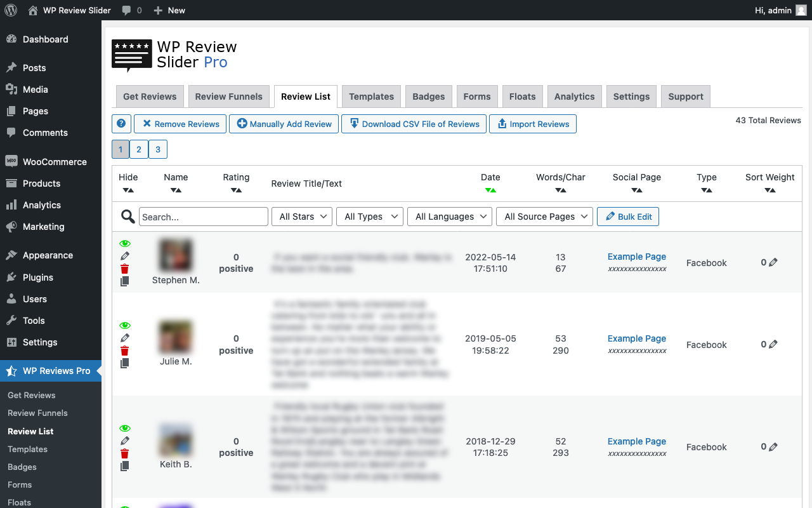Click the search magnifier icon
812x508 pixels.
(x=128, y=217)
